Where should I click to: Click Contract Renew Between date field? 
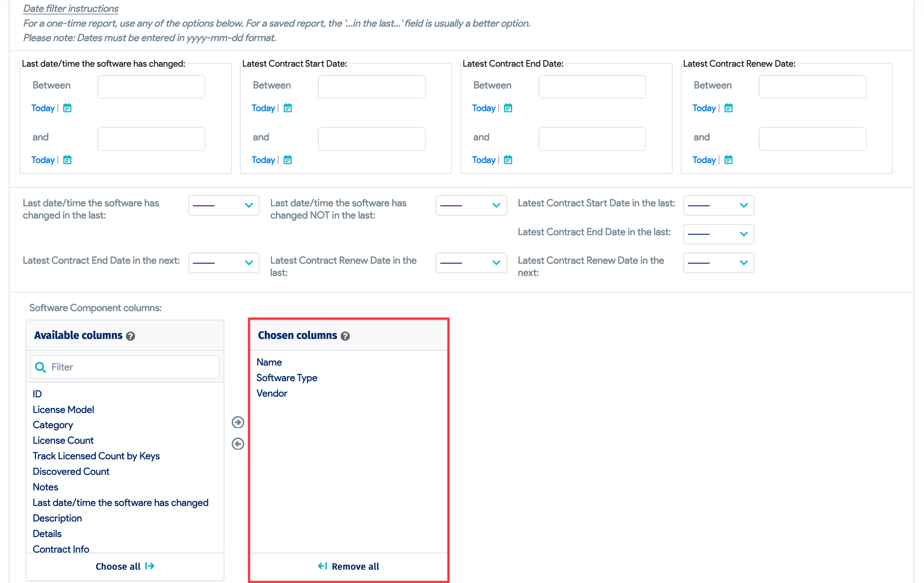click(x=812, y=87)
